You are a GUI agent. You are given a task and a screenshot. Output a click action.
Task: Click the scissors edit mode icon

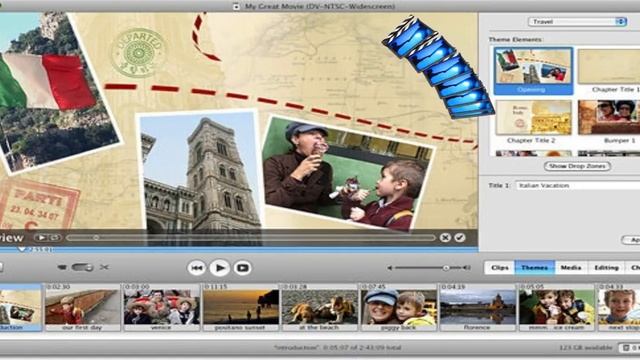tap(104, 267)
